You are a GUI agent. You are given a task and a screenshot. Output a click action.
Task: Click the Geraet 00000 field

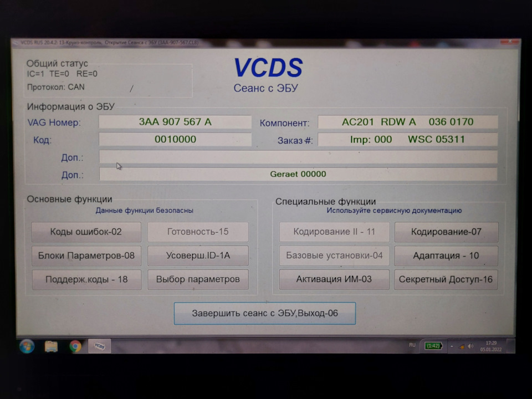[x=298, y=174]
